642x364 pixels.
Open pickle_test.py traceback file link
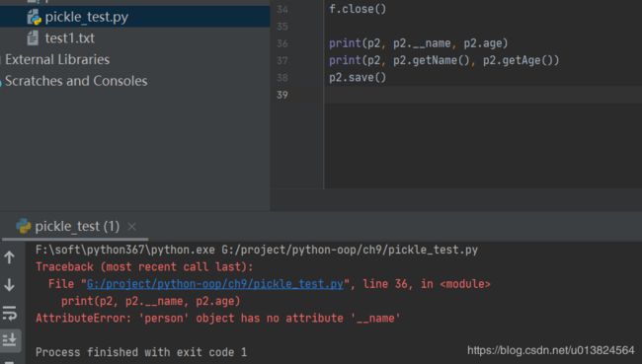click(x=215, y=284)
